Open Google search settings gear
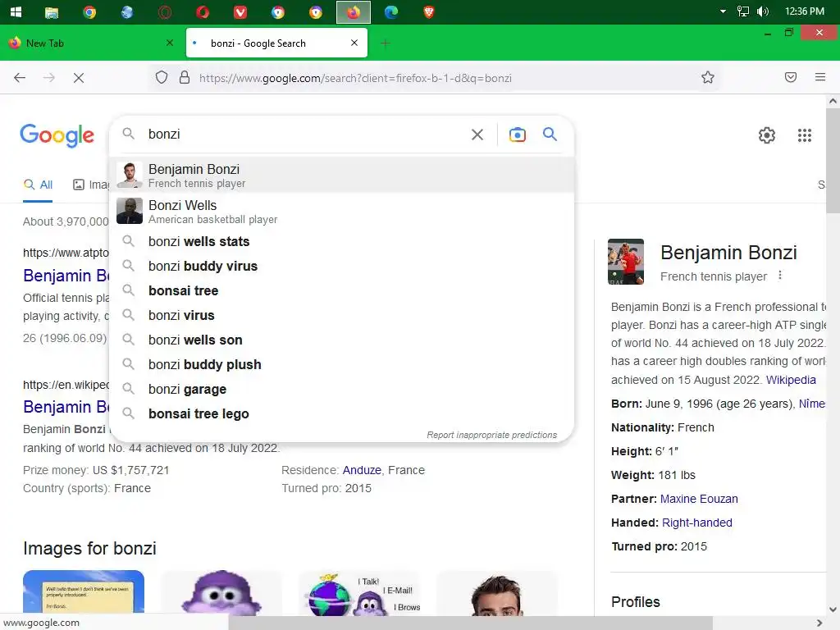Viewport: 840px width, 630px height. pyautogui.click(x=767, y=135)
